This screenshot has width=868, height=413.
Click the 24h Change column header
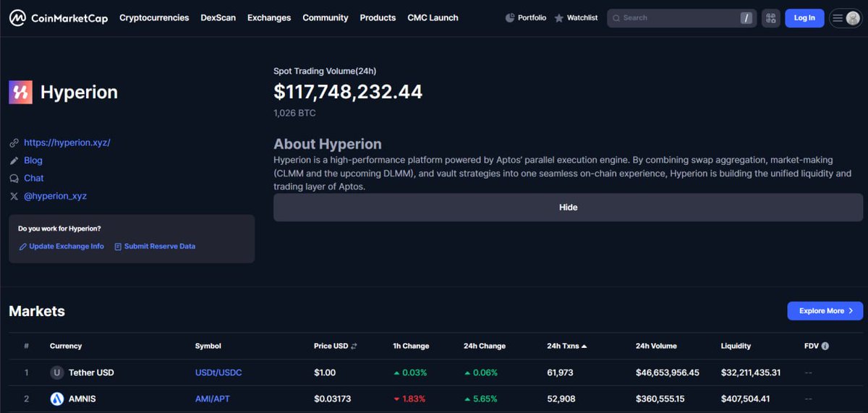pyautogui.click(x=485, y=346)
